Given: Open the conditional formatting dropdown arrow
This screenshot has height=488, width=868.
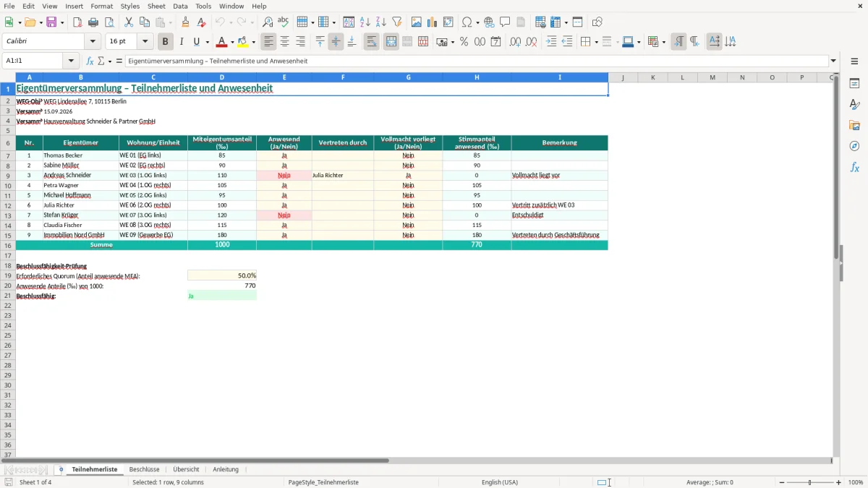Looking at the screenshot, I should pyautogui.click(x=663, y=42).
